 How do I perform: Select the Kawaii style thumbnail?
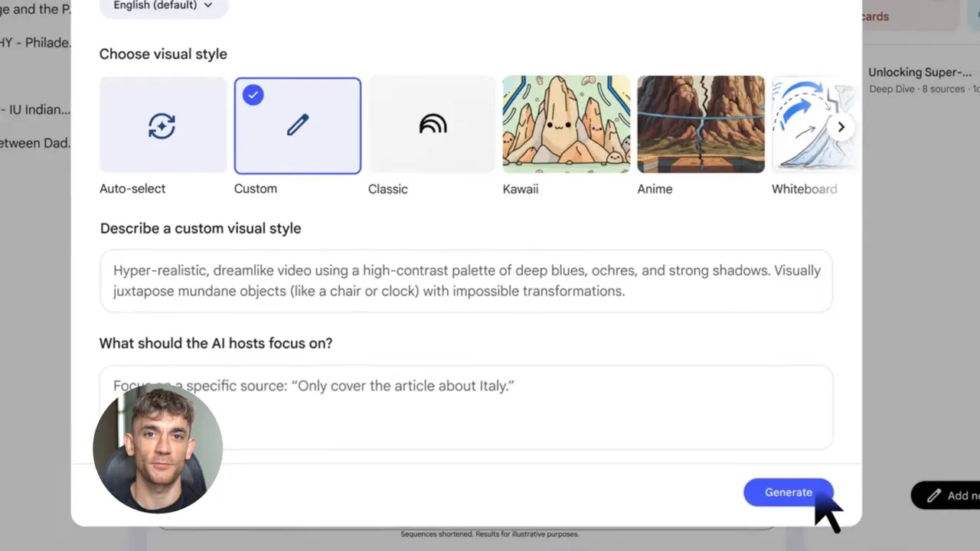(567, 124)
